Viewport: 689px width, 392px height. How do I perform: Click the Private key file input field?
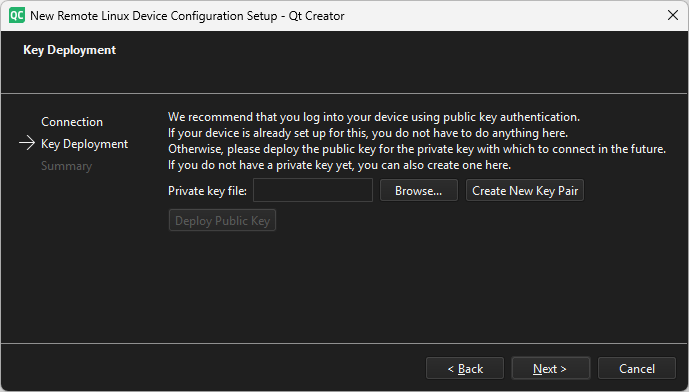313,190
